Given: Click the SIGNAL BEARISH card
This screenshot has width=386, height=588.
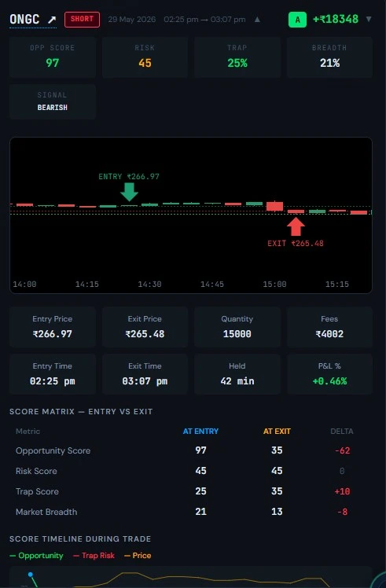Looking at the screenshot, I should (53, 101).
